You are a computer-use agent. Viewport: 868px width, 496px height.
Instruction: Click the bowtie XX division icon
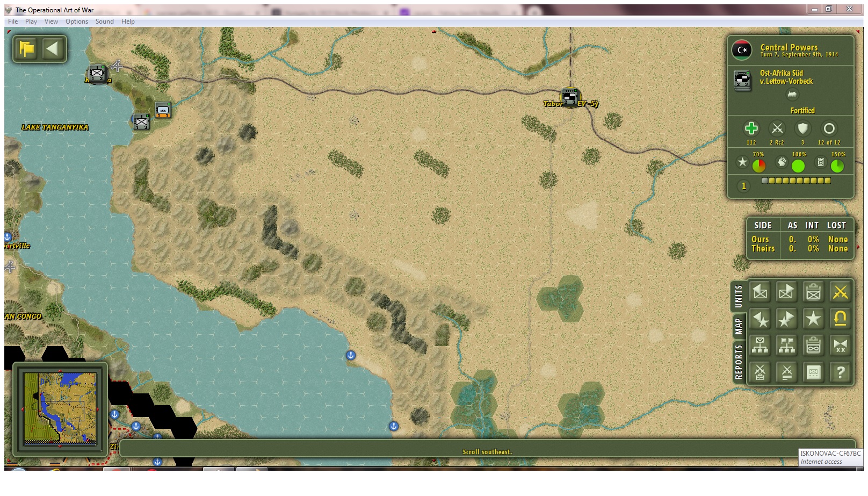(x=840, y=345)
